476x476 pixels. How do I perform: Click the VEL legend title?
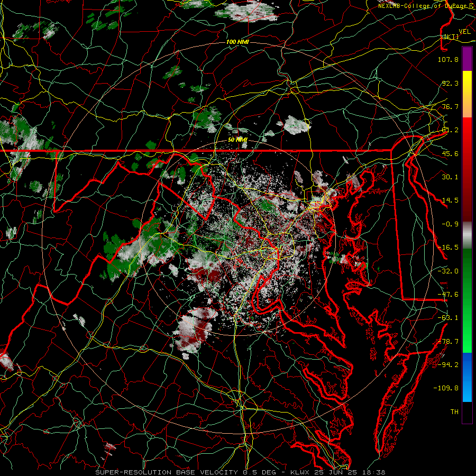click(x=464, y=32)
